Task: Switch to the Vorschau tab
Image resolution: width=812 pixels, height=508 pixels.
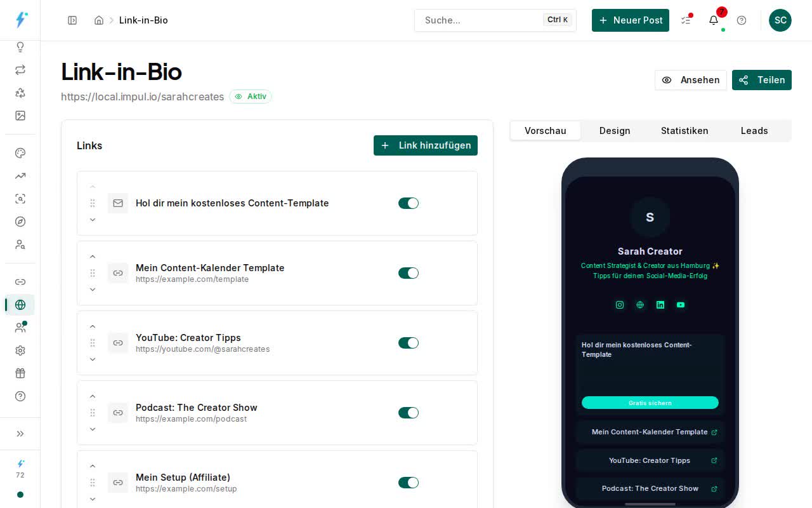Action: pos(546,131)
